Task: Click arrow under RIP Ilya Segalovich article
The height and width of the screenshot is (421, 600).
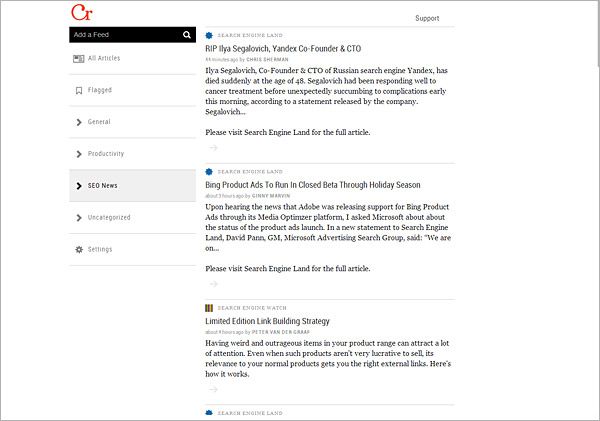Action: point(212,148)
